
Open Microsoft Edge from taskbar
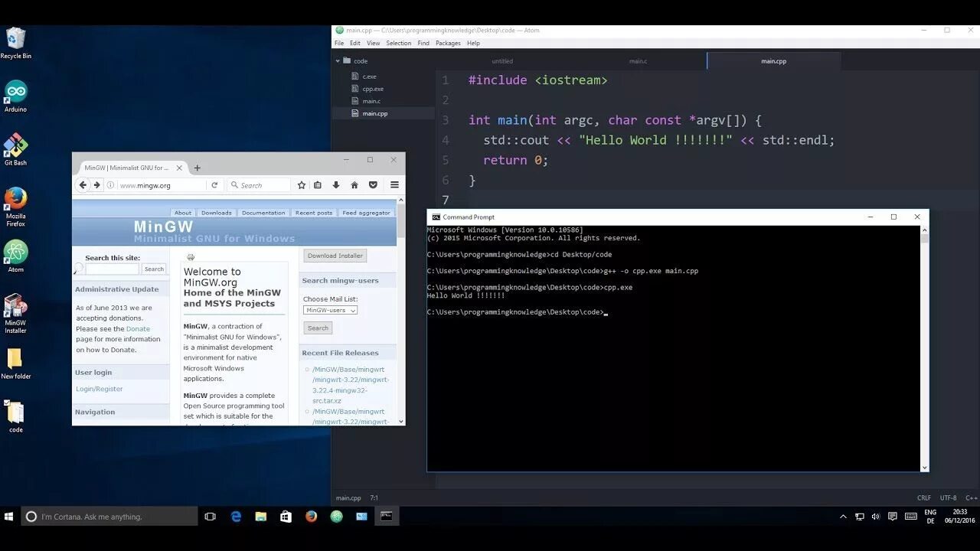(236, 517)
